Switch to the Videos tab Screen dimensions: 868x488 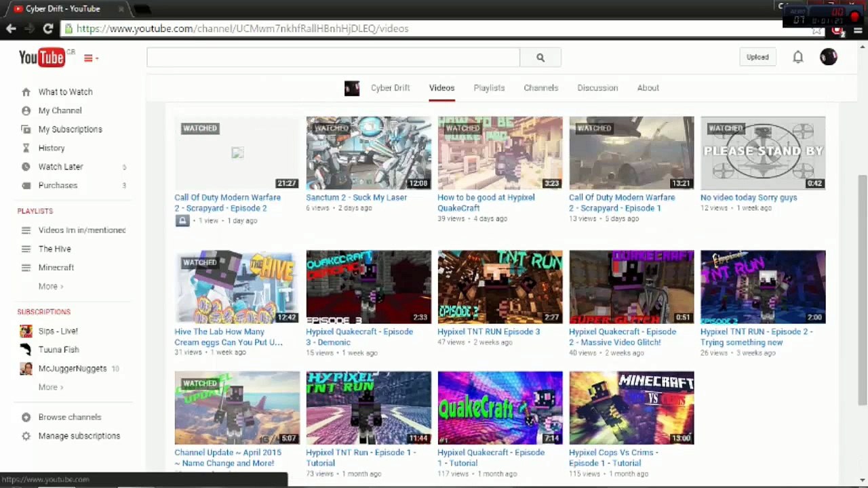441,88
